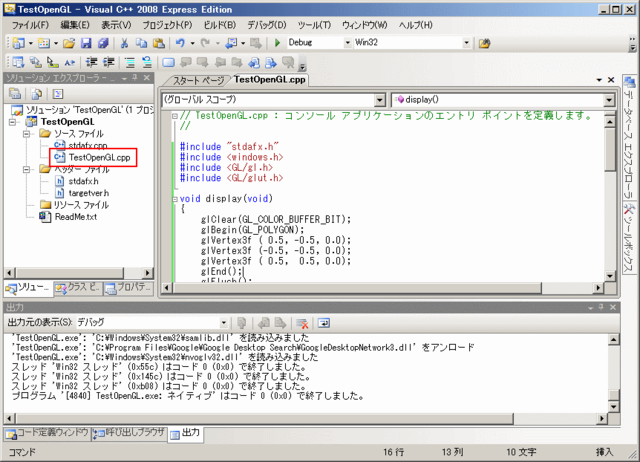Select ReadMe.txt in Solution Explorer
The height and width of the screenshot is (462, 640).
coord(76,217)
